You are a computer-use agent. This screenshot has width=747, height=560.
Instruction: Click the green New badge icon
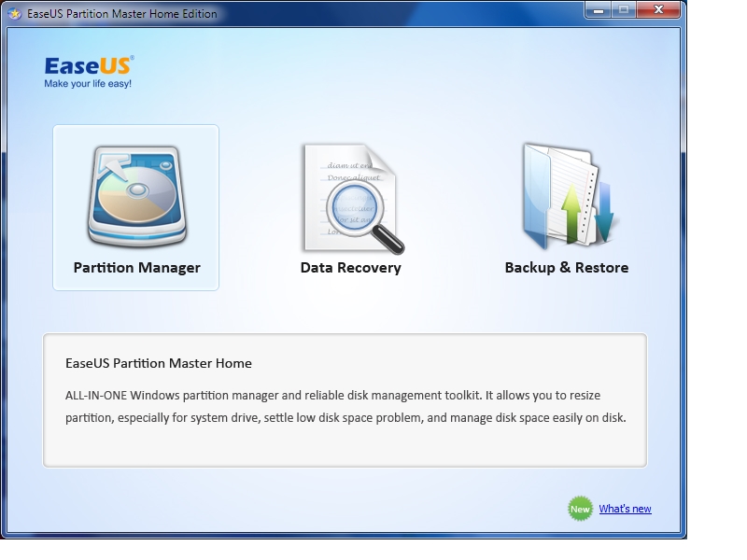point(580,509)
